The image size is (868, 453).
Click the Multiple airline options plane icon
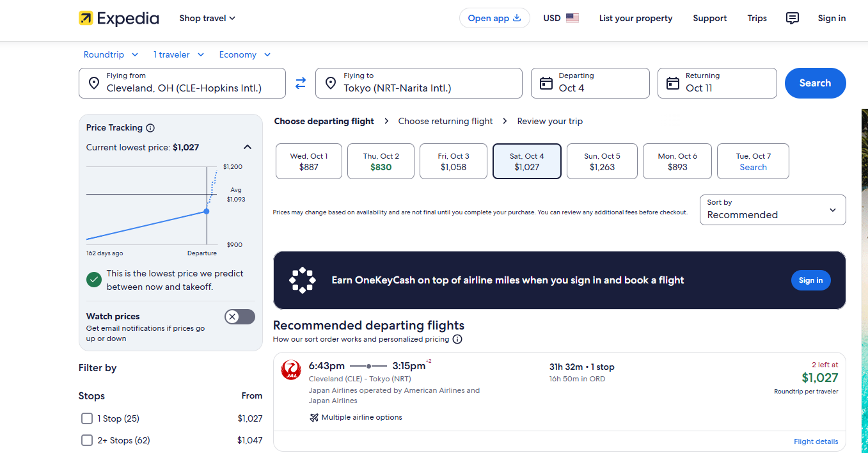click(x=313, y=417)
